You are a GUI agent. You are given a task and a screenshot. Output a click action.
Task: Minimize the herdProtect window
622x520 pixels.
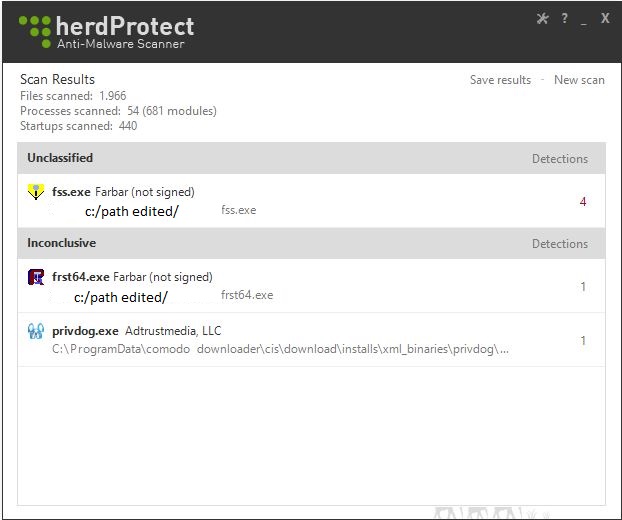coord(584,20)
